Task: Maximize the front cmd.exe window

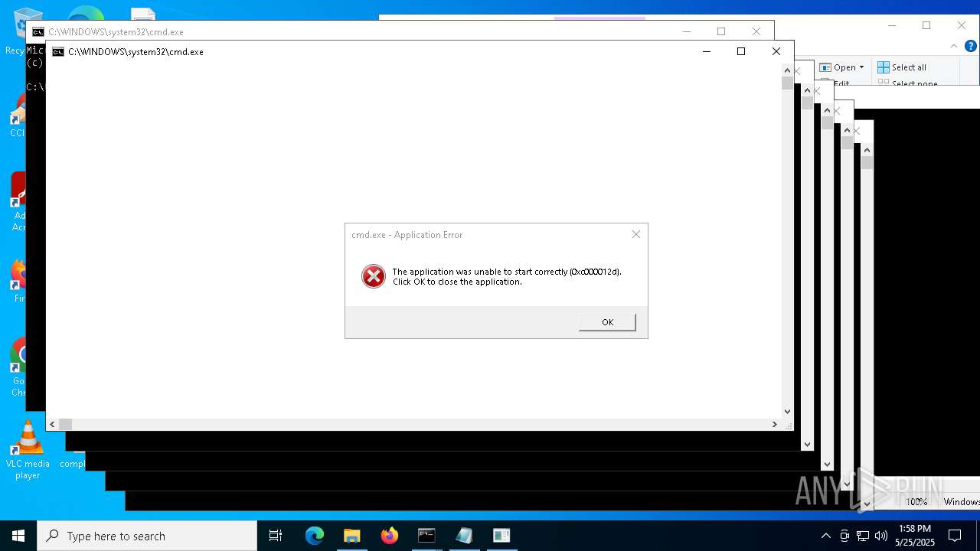Action: coord(740,51)
